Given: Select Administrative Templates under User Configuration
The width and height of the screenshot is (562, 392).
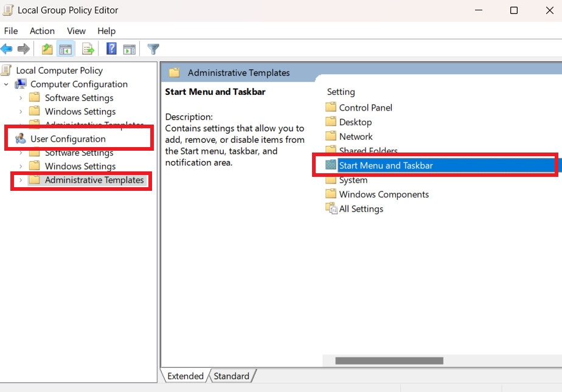Looking at the screenshot, I should pyautogui.click(x=94, y=180).
